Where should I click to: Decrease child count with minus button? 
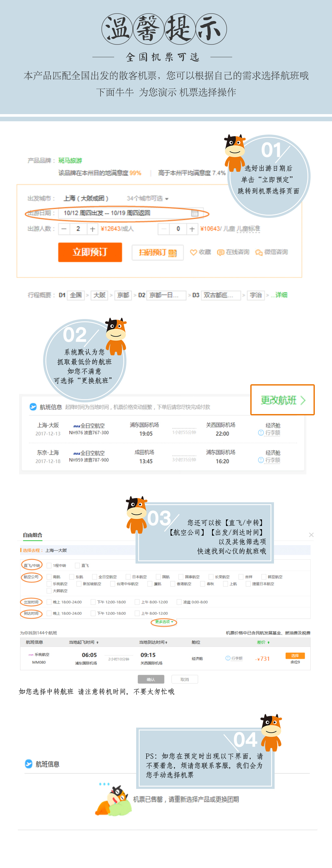[x=164, y=229]
